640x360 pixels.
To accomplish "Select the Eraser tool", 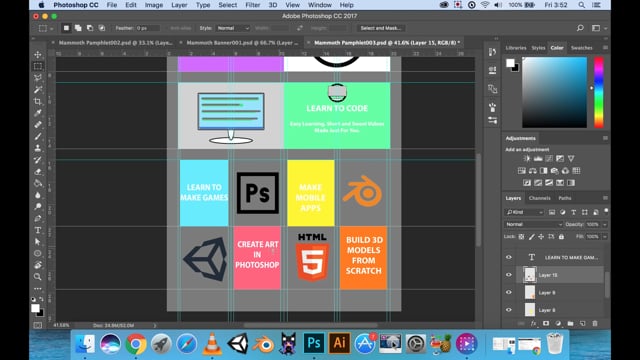I will [x=38, y=171].
